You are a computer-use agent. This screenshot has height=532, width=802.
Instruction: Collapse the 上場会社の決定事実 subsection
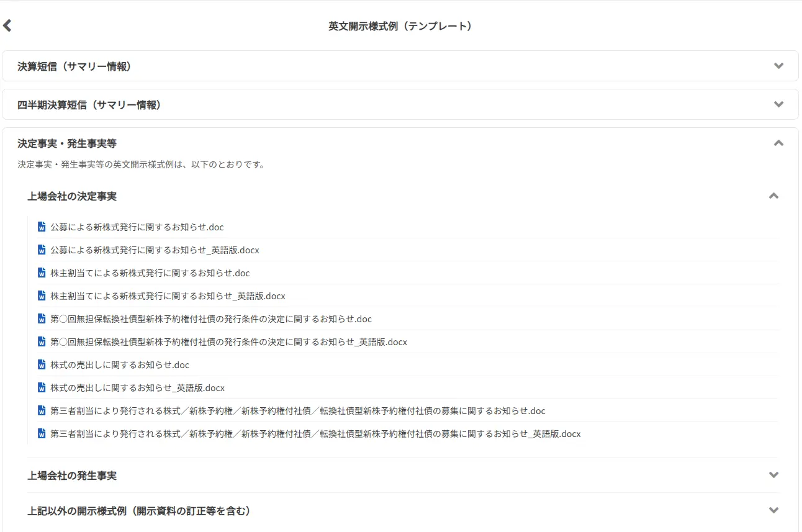click(x=773, y=196)
